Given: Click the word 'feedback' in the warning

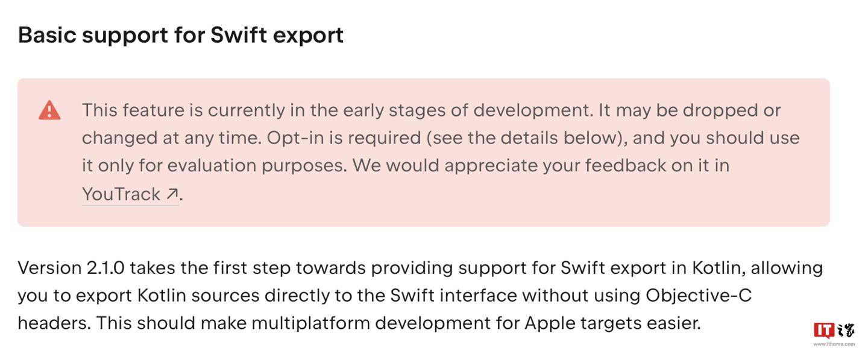Looking at the screenshot, I should 625,165.
